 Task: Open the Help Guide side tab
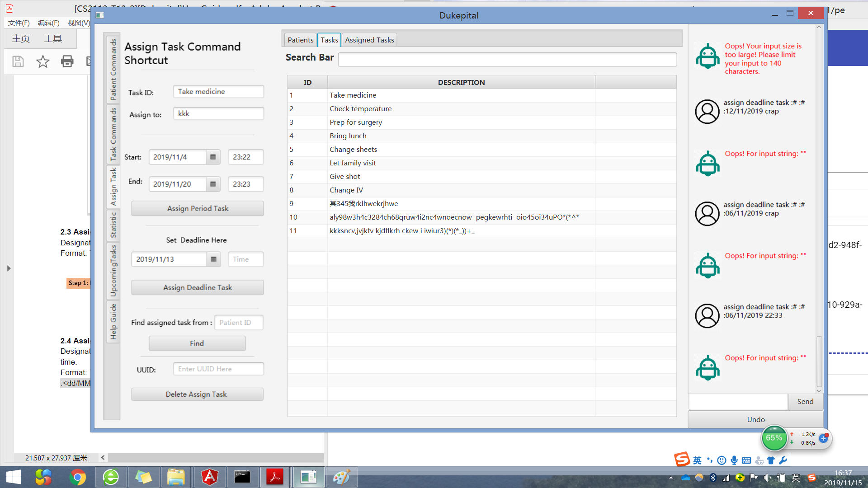tap(113, 322)
